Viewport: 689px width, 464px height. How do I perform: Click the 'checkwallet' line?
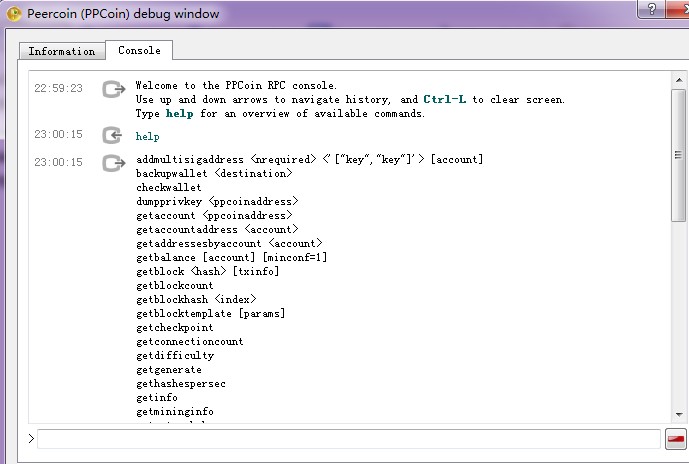[169, 187]
